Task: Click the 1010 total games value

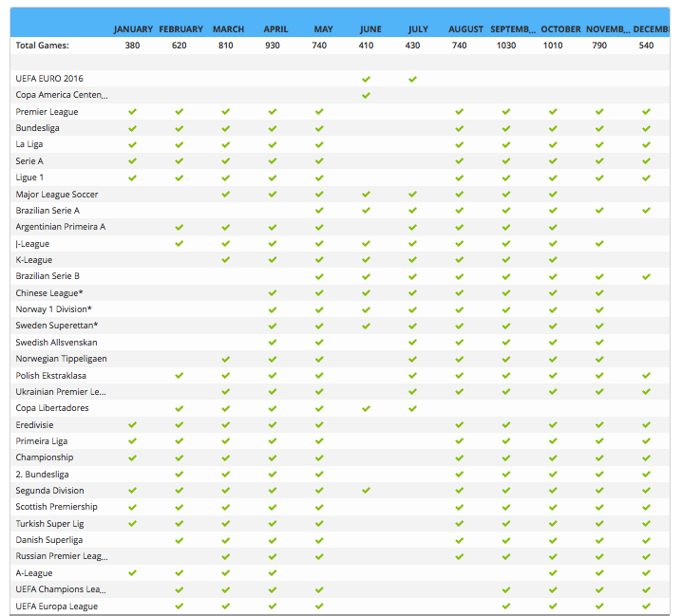Action: coord(553,46)
